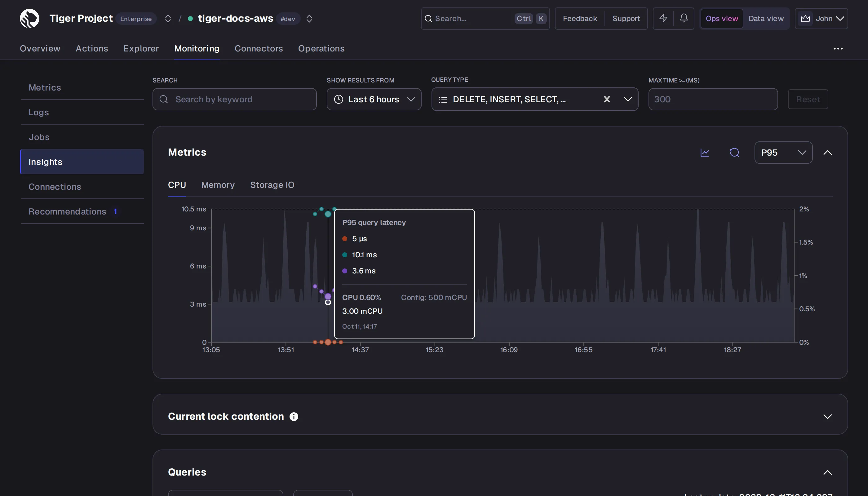Image resolution: width=868 pixels, height=496 pixels.
Task: Switch to the Storage IO tab
Action: [x=272, y=185]
